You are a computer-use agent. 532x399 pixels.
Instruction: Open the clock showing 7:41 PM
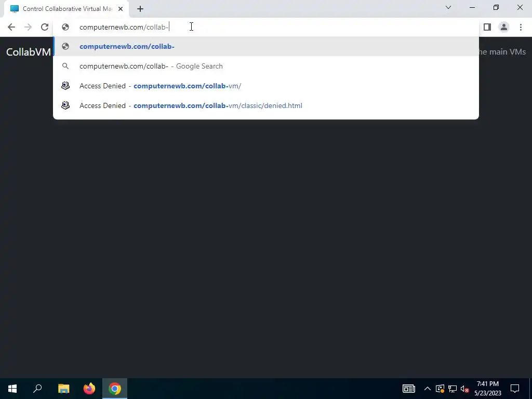pyautogui.click(x=487, y=389)
